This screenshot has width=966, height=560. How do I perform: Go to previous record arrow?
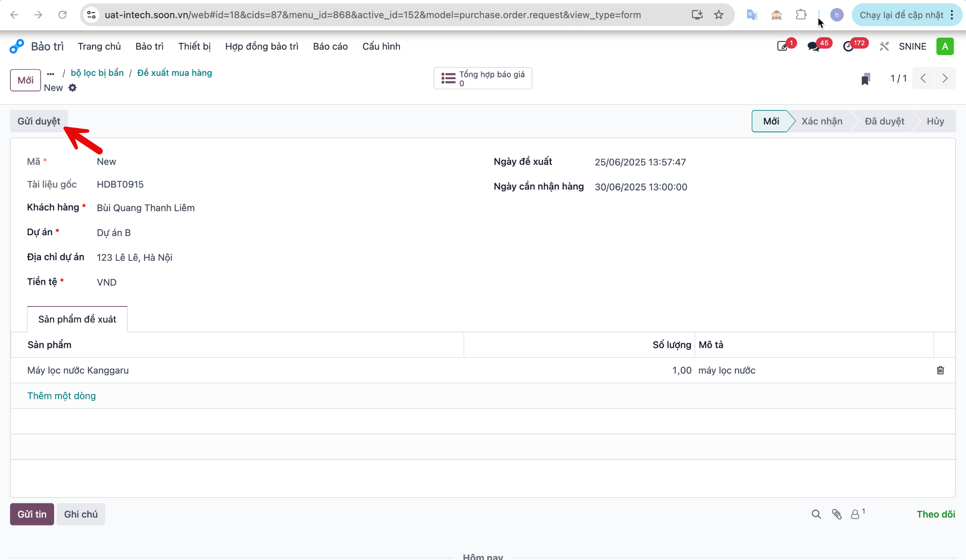[923, 78]
